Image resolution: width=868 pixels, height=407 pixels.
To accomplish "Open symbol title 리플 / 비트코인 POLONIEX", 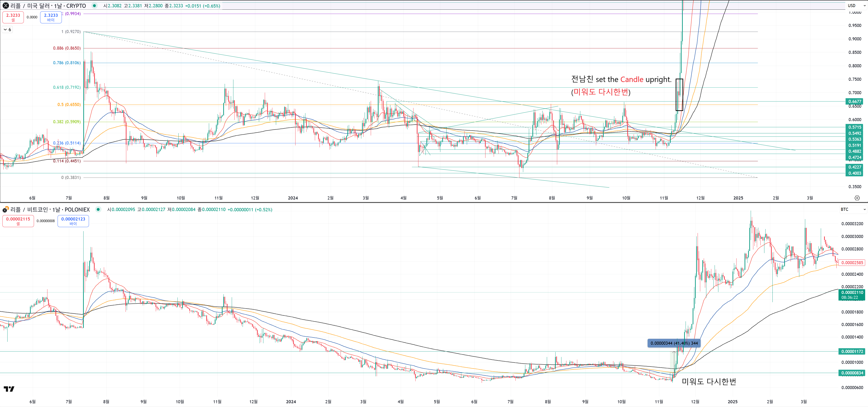I will click(x=50, y=209).
